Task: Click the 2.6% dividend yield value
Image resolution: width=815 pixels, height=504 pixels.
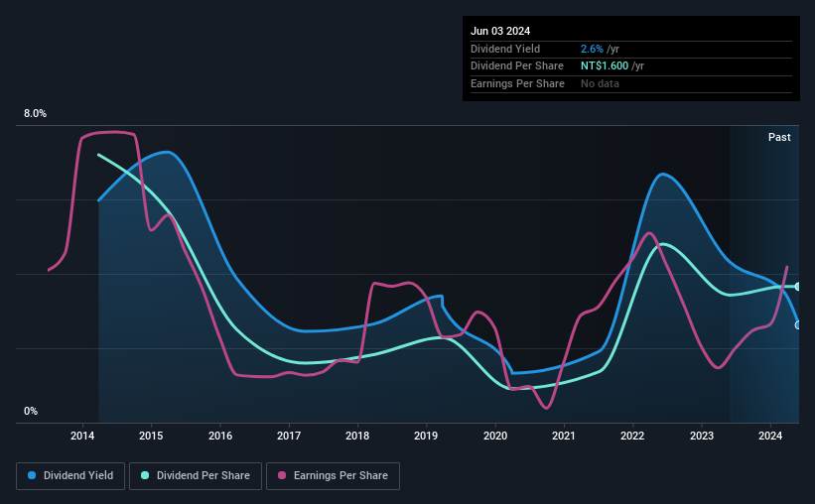Action: [592, 49]
